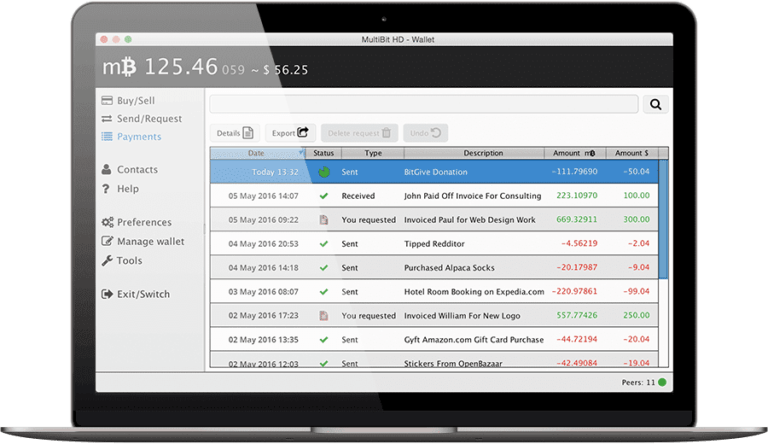
Task: Select Gyft Amazon.com Gift Card Purchase
Action: pyautogui.click(x=434, y=340)
